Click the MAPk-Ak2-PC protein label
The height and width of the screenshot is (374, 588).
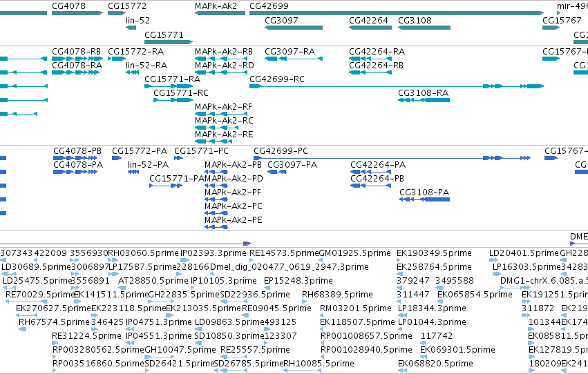[234, 206]
